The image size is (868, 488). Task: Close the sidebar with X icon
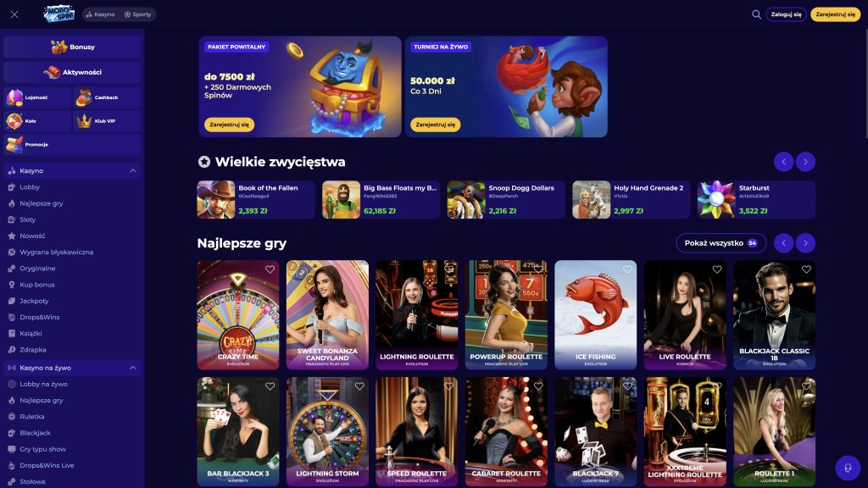(14, 14)
